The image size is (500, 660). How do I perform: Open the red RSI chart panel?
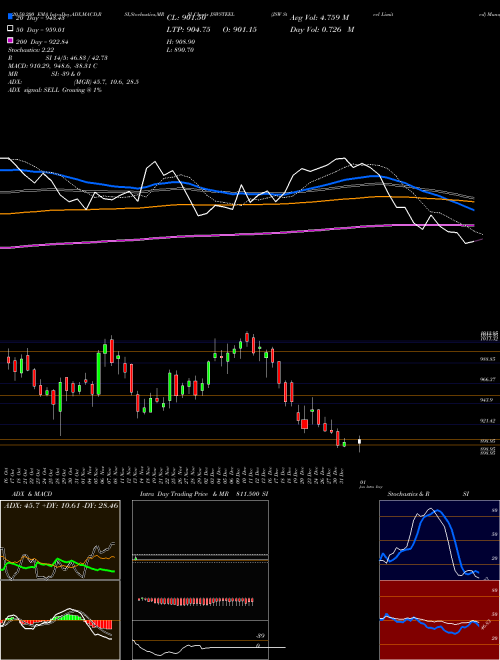(439, 620)
